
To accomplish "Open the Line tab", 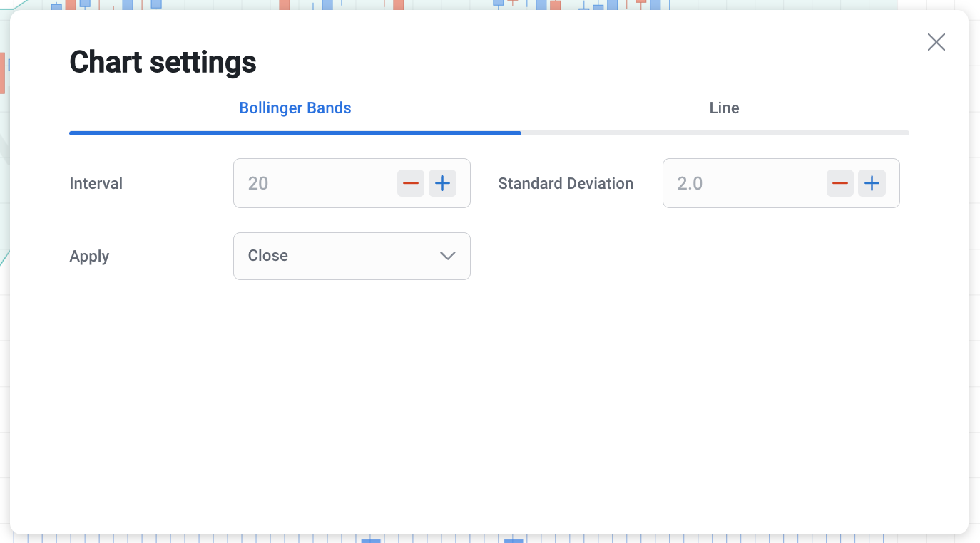I will pos(724,108).
